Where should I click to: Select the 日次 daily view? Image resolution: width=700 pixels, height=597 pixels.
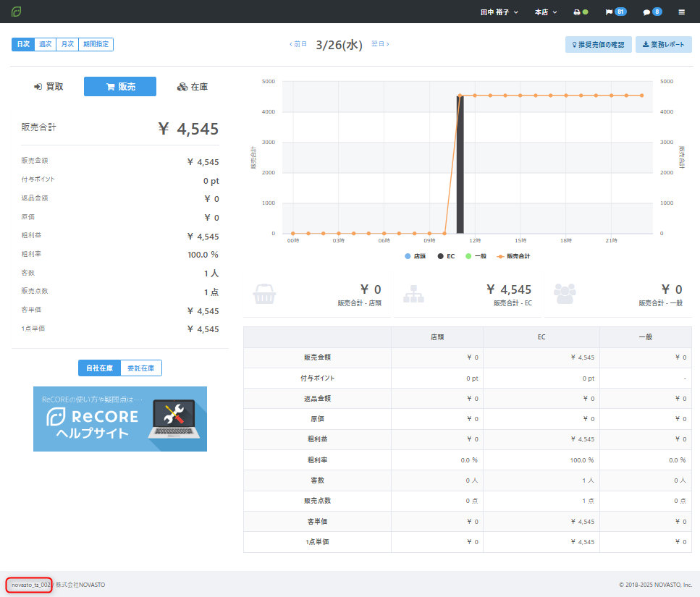click(x=23, y=44)
